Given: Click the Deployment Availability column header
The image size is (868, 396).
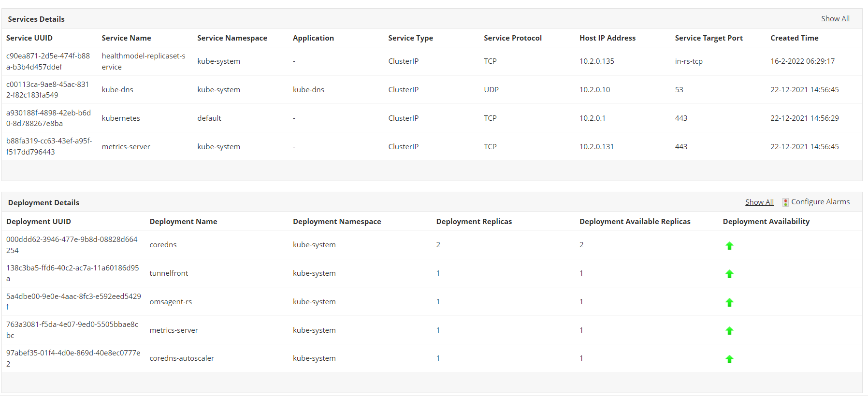Looking at the screenshot, I should [x=766, y=222].
